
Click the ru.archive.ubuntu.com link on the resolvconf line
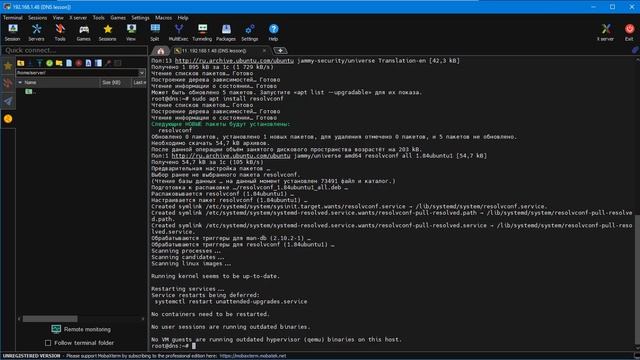231,156
